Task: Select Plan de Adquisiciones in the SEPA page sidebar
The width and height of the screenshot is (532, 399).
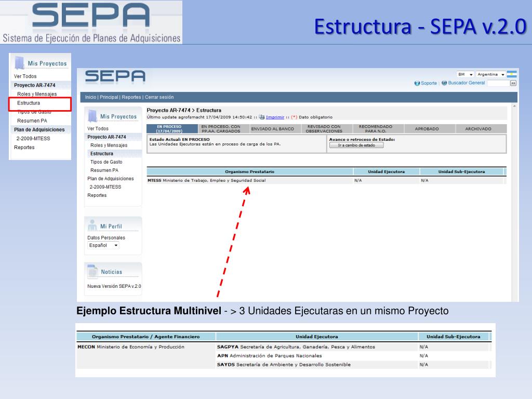Action: pyautogui.click(x=110, y=179)
